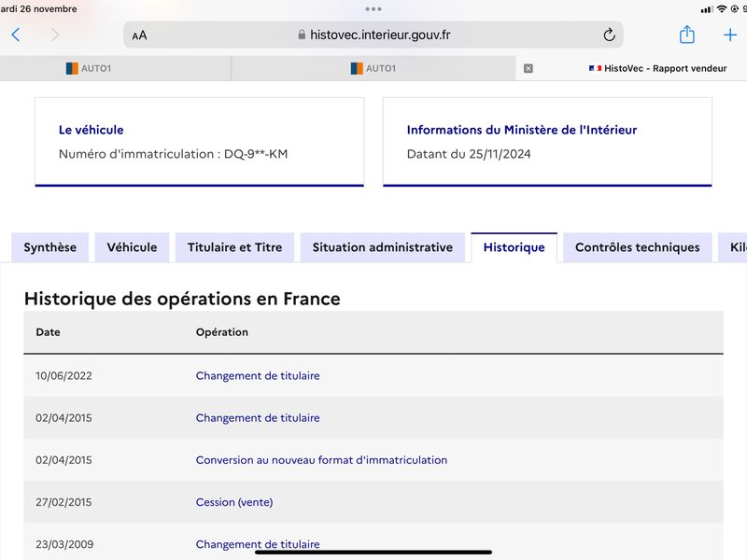
Task: Click the Historique des opérations en France heading
Action: (x=182, y=299)
